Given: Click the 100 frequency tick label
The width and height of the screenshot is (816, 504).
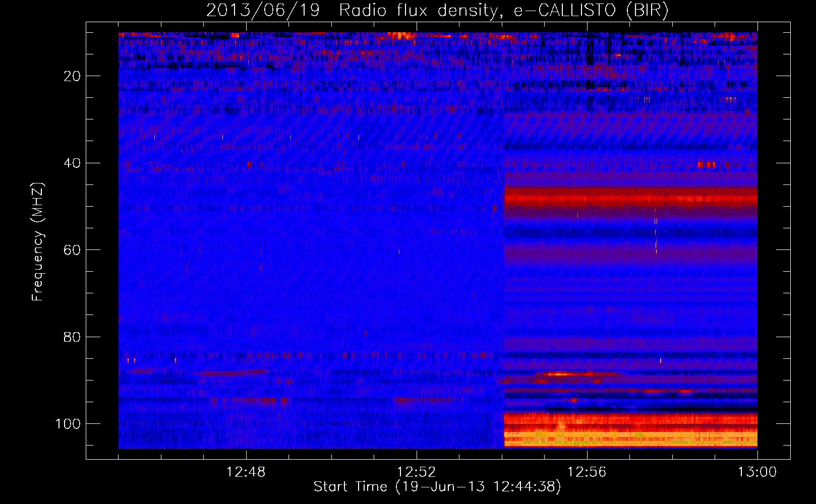Looking at the screenshot, I should click(x=68, y=424).
